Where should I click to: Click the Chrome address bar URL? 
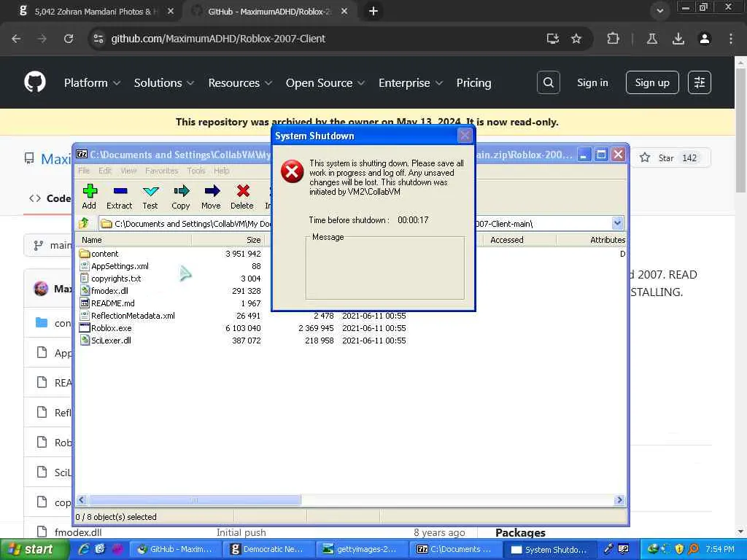point(218,39)
